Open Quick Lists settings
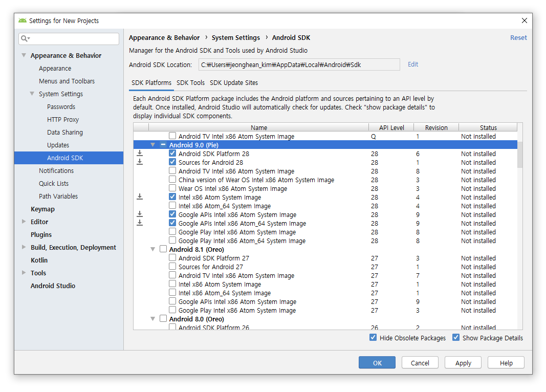546x392 pixels. (x=54, y=184)
